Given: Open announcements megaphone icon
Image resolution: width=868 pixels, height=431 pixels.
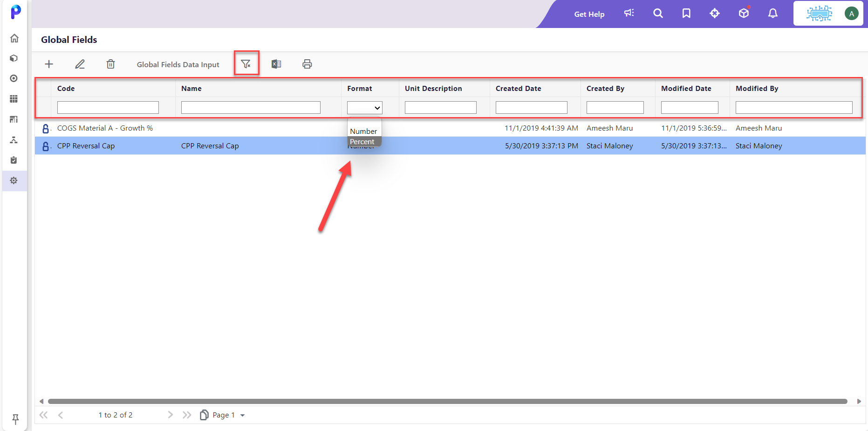Looking at the screenshot, I should (x=629, y=13).
